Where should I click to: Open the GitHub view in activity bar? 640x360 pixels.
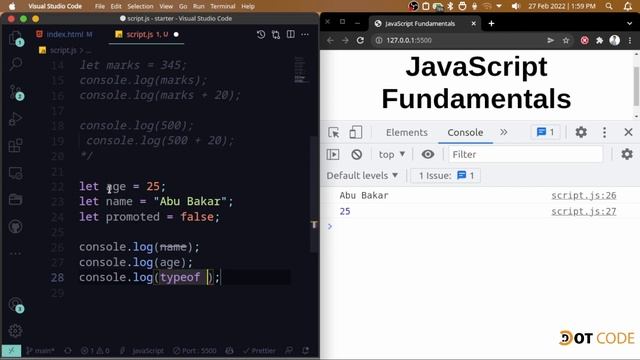coord(16,227)
